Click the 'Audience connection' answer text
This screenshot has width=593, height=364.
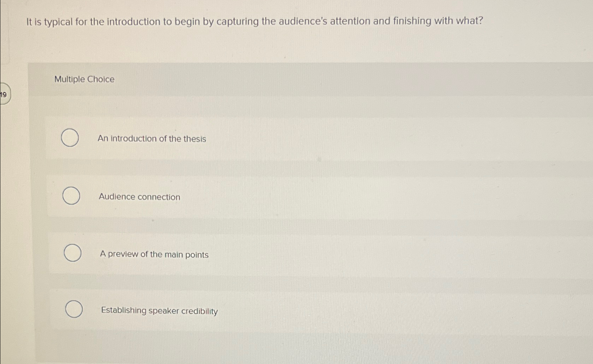point(140,197)
